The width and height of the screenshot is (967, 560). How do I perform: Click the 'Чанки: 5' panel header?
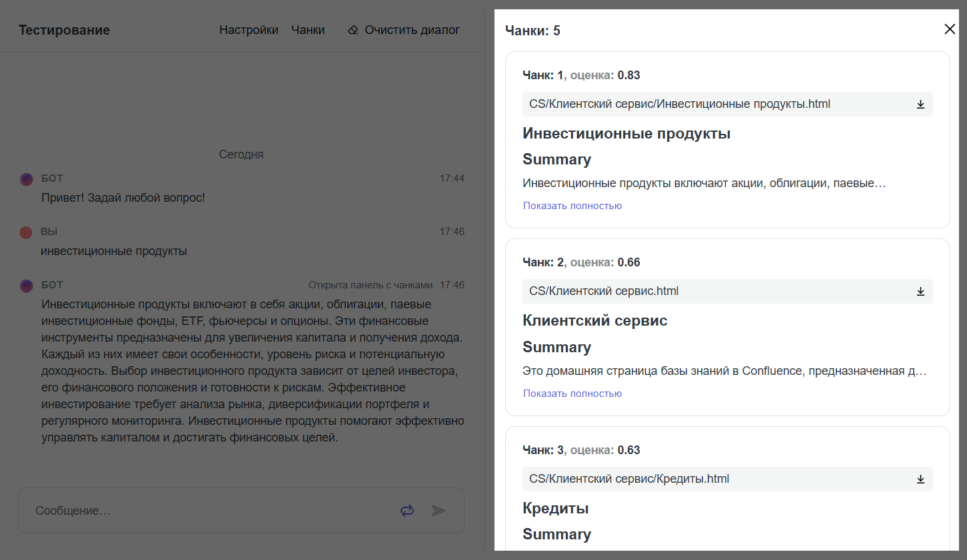click(x=532, y=31)
